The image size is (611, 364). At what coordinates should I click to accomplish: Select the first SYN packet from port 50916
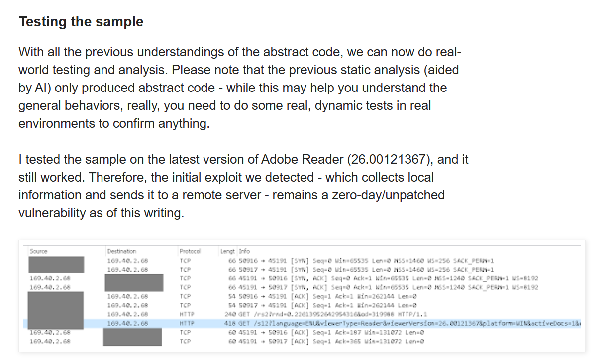pyautogui.click(x=302, y=260)
